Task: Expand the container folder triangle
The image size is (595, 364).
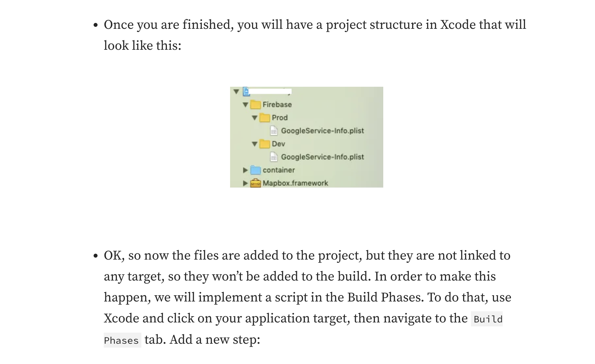Action: tap(245, 170)
